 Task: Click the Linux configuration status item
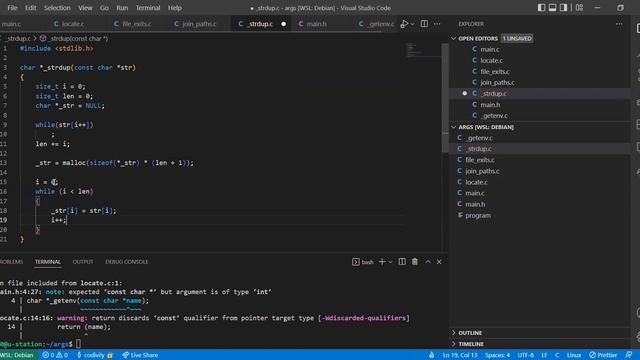tap(574, 355)
